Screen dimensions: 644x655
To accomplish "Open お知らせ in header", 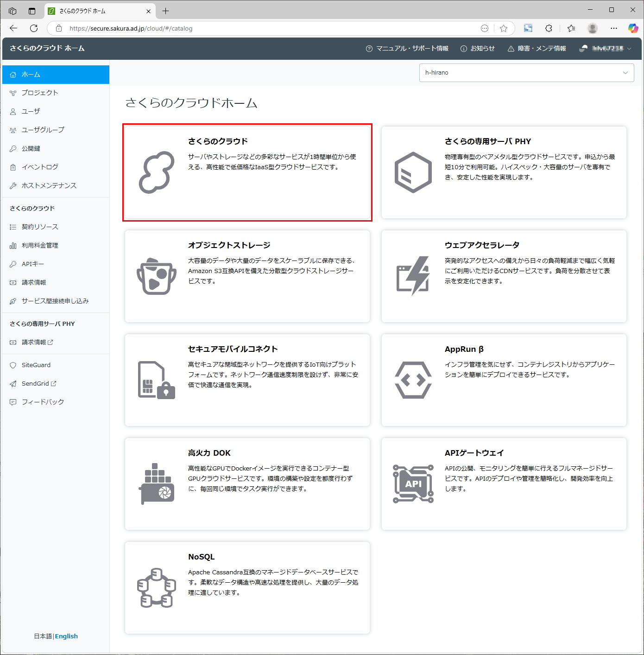I will 478,49.
